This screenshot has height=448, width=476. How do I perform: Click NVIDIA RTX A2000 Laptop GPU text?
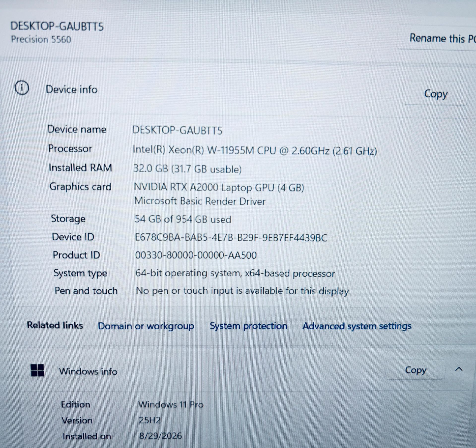[x=219, y=187]
